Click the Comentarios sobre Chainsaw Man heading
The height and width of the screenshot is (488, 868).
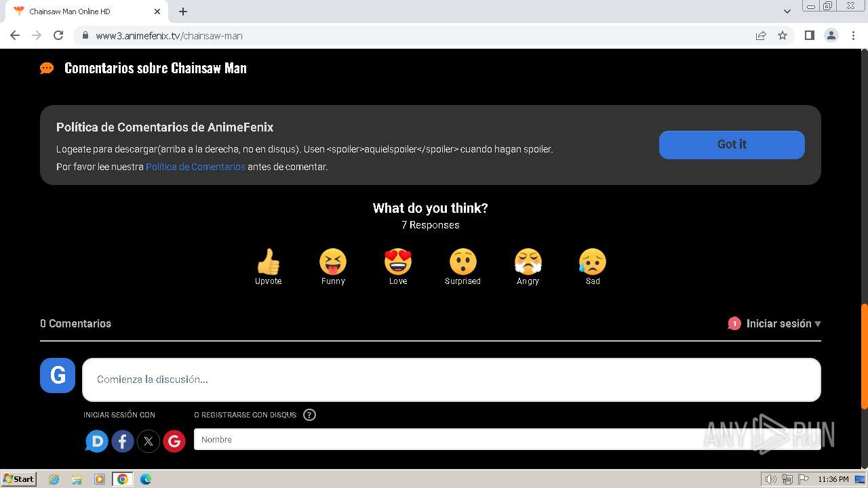[155, 68]
